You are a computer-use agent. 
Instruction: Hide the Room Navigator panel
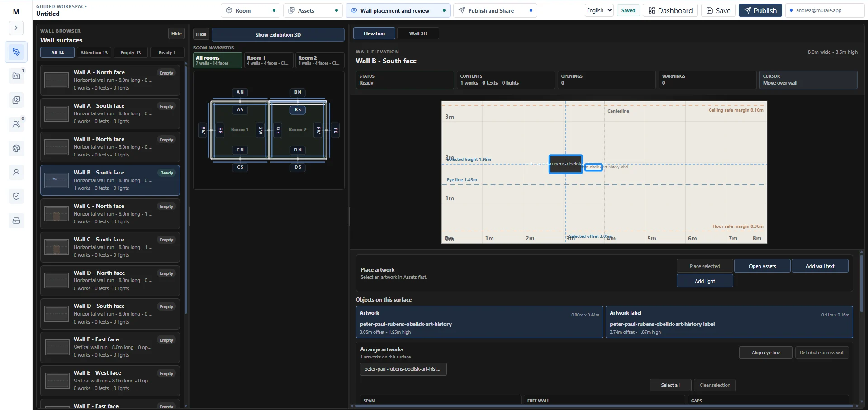(201, 34)
